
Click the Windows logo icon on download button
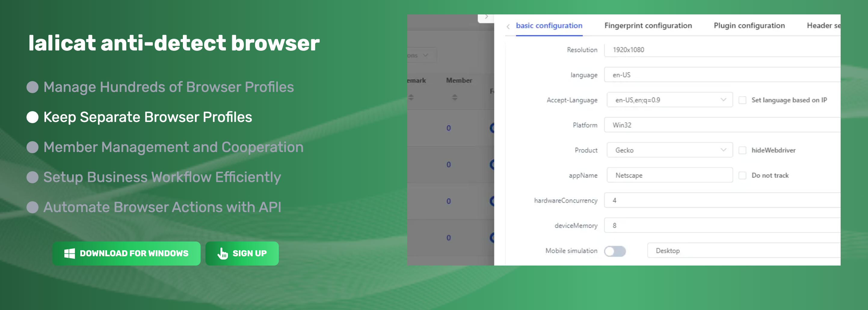point(69,254)
